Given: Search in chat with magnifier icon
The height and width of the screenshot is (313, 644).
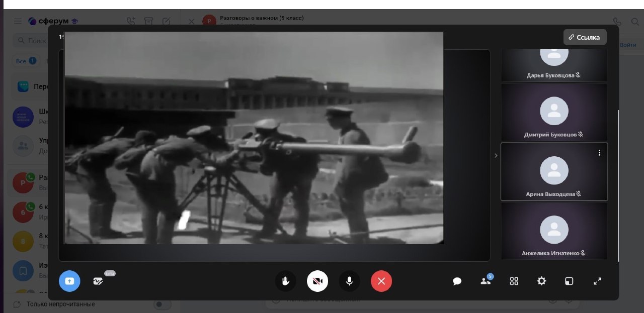Looking at the screenshot, I should tap(635, 22).
